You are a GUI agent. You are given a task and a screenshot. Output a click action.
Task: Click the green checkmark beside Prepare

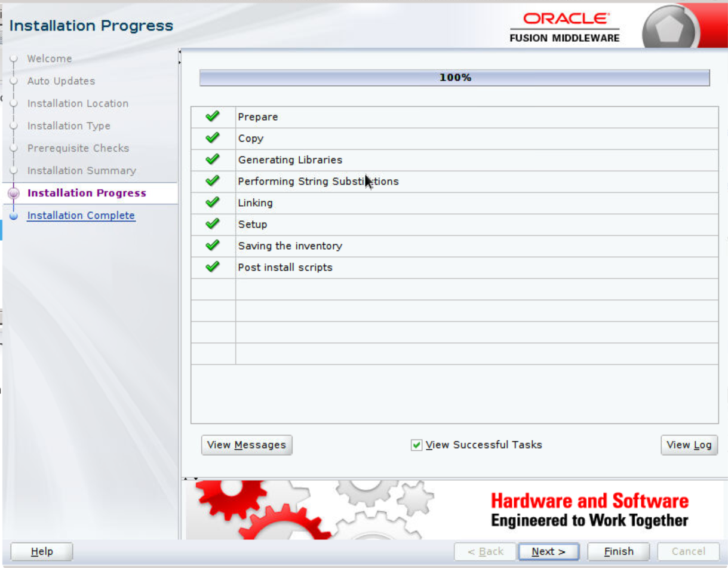(213, 116)
